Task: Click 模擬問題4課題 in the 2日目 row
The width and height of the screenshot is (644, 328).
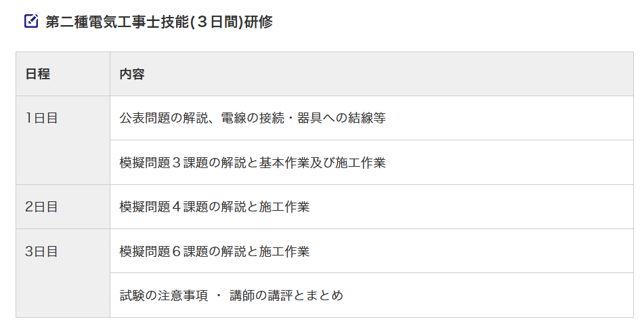Action: (160, 207)
